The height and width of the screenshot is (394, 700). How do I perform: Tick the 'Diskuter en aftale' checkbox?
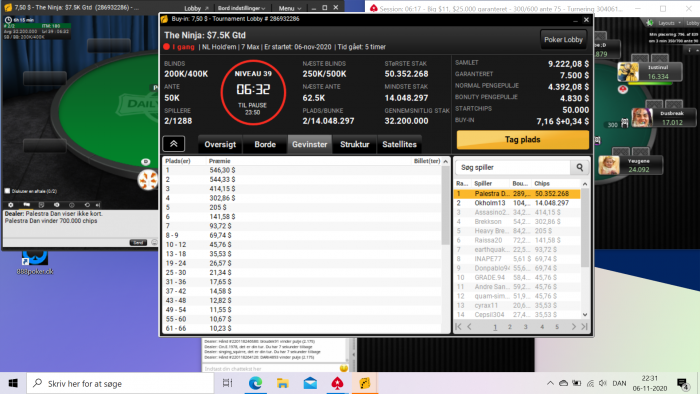7,191
